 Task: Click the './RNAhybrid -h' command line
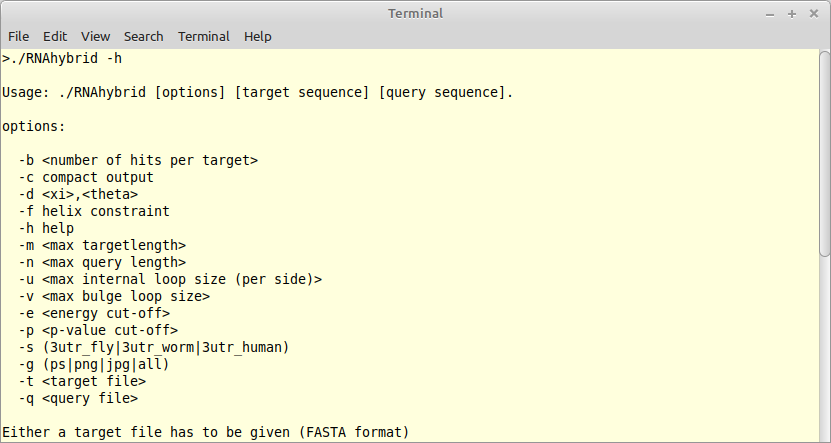tap(62, 58)
